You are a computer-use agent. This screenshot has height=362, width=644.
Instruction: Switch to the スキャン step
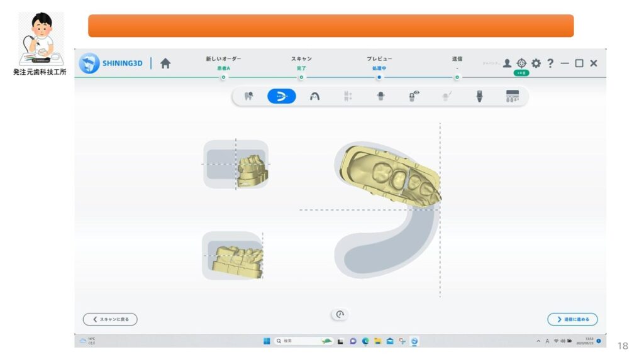(301, 77)
